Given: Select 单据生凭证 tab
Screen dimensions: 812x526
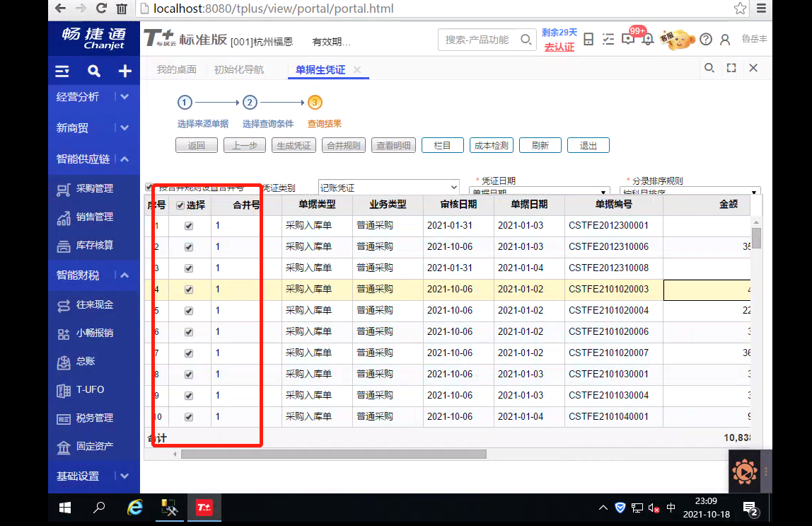Looking at the screenshot, I should coord(320,70).
